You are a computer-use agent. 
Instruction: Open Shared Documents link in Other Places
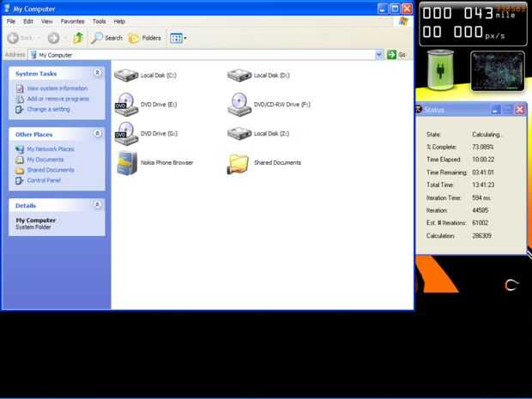(x=51, y=170)
